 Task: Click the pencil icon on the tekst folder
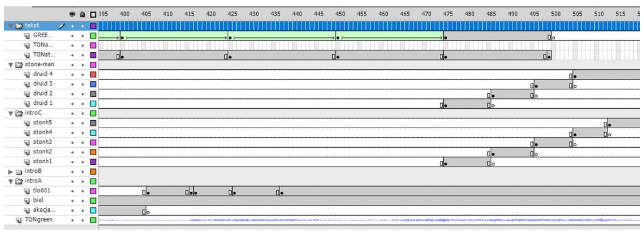(x=62, y=26)
